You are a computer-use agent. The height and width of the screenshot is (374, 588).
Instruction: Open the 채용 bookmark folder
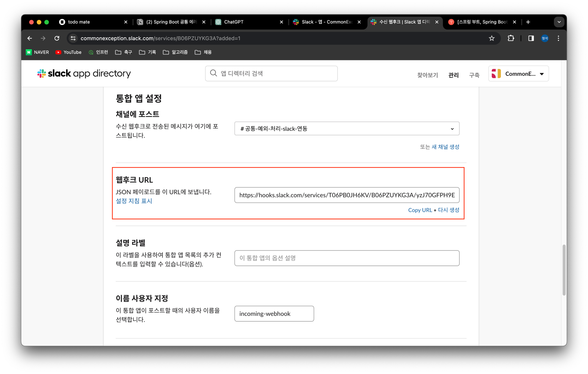[203, 52]
